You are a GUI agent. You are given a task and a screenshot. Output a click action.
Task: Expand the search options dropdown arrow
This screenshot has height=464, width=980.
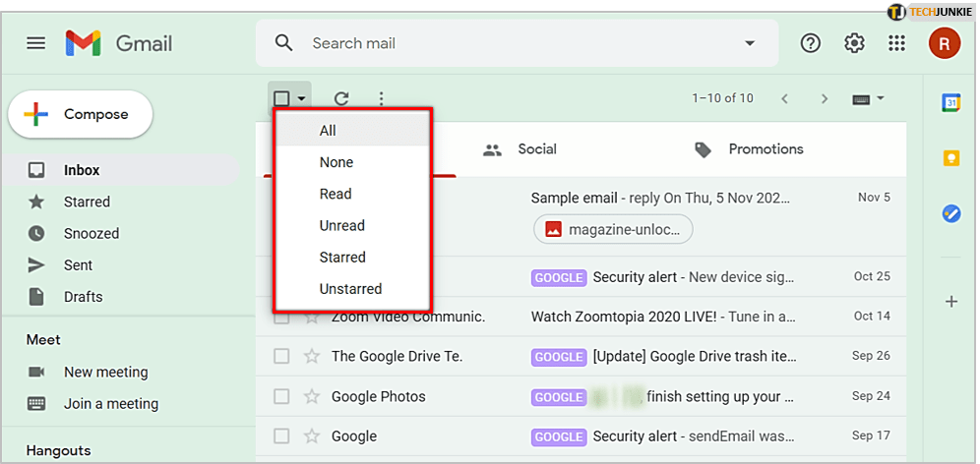(750, 43)
